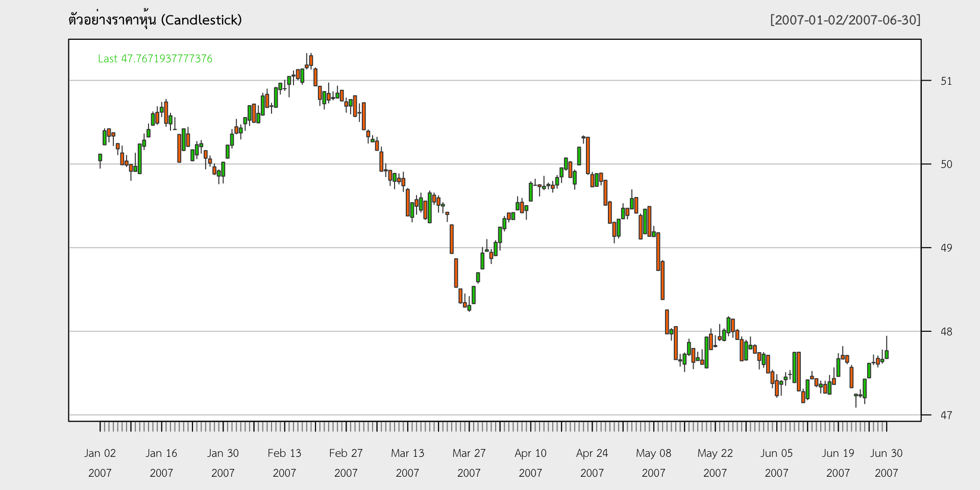Image resolution: width=980 pixels, height=490 pixels.
Task: Click the chart title ตัวอย่างราคาหุ้น (Candlestick)
Action: point(155,20)
